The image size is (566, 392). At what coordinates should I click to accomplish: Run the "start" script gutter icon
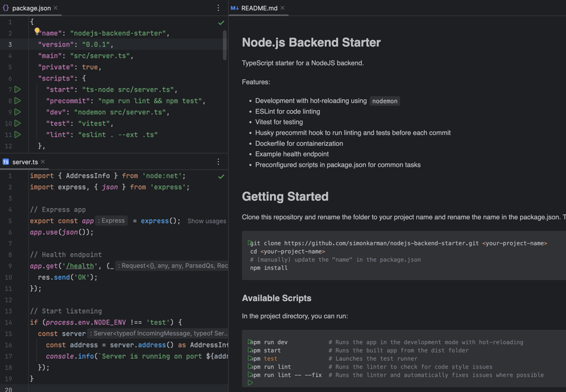pos(17,90)
